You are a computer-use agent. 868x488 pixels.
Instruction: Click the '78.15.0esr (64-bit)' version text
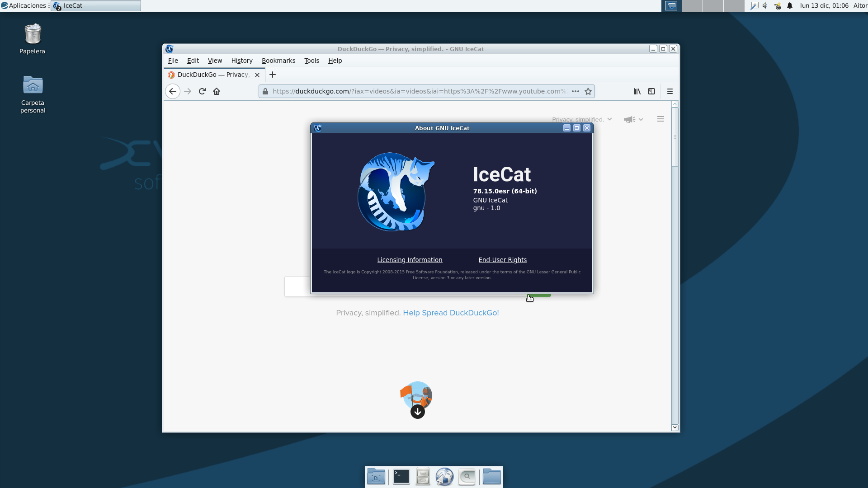coord(505,191)
